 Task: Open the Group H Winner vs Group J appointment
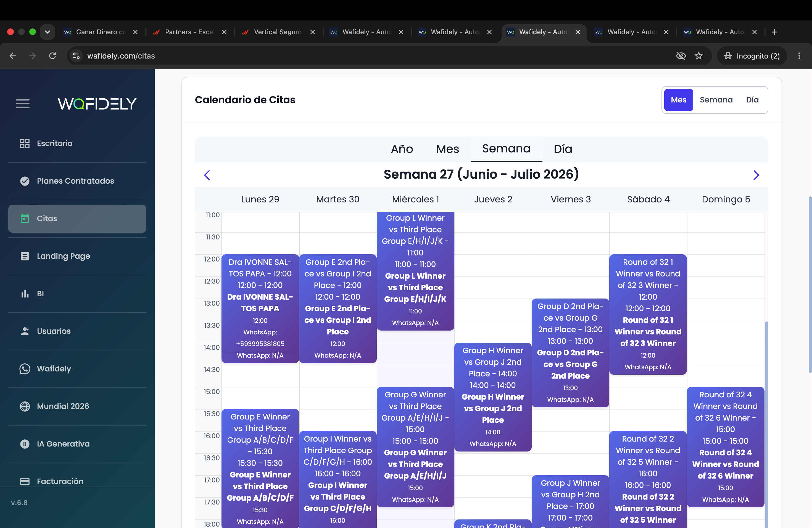[x=493, y=397]
